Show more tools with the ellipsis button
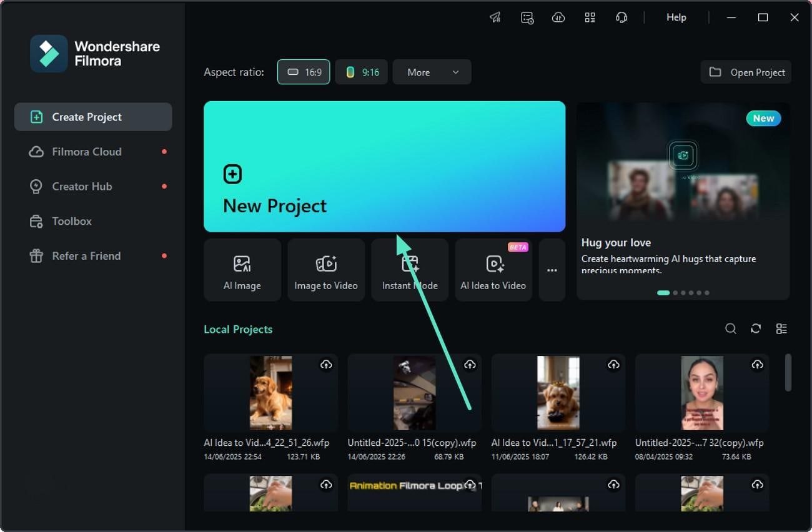 [x=552, y=270]
